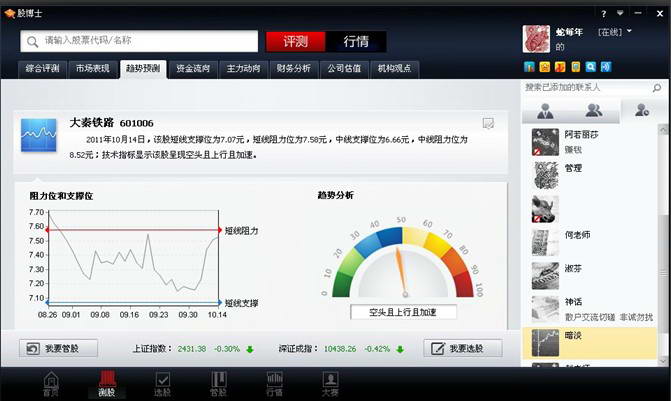Click the second orange shortcut icon under profile
671x401 pixels.
point(545,67)
